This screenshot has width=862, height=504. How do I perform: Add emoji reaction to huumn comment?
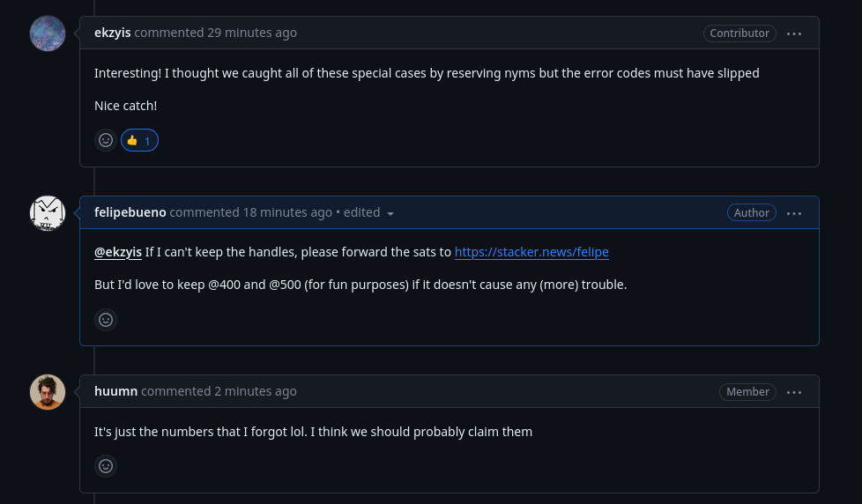click(x=106, y=466)
